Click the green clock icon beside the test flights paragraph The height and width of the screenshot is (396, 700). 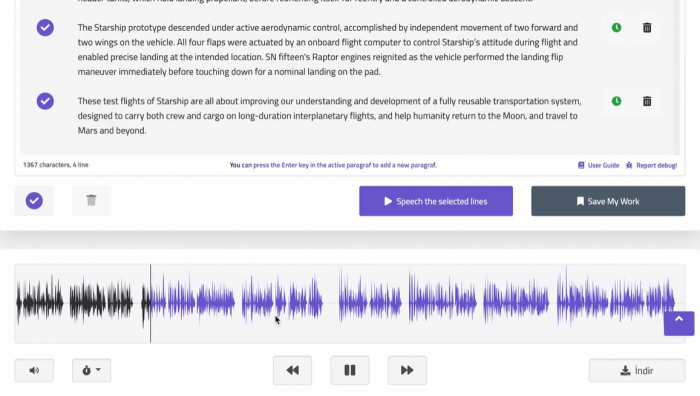click(x=616, y=101)
